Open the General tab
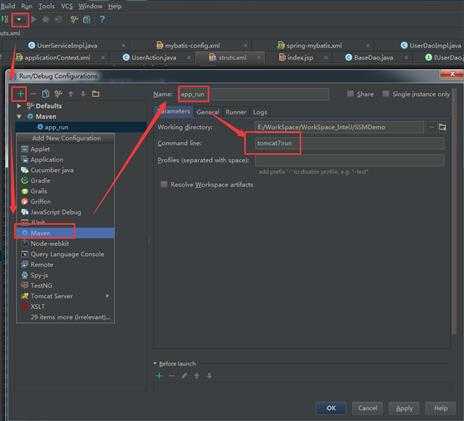This screenshot has height=421, width=464. (208, 112)
